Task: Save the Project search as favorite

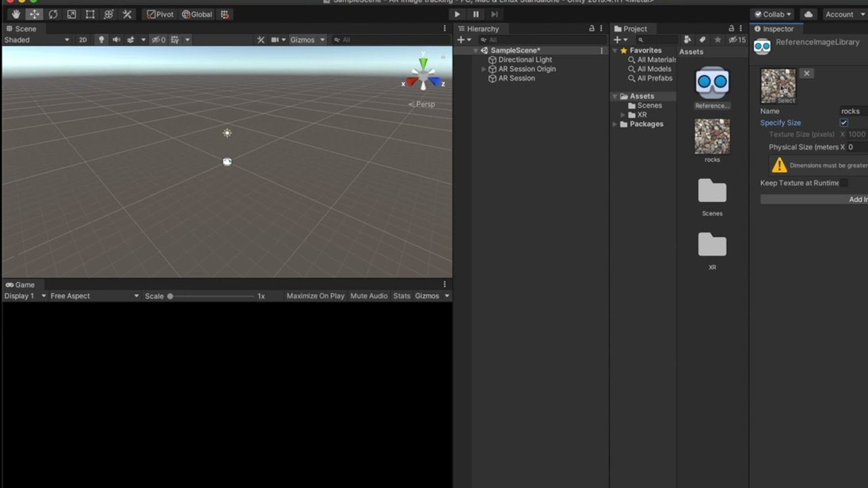Action: tap(717, 40)
